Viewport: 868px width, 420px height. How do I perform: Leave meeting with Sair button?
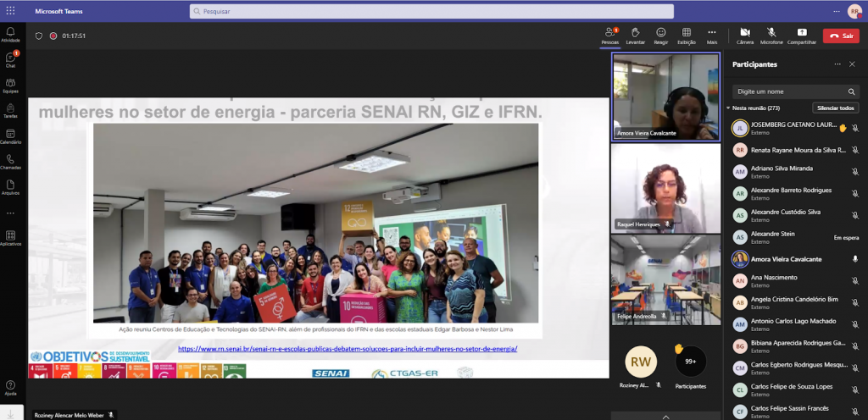pyautogui.click(x=841, y=36)
